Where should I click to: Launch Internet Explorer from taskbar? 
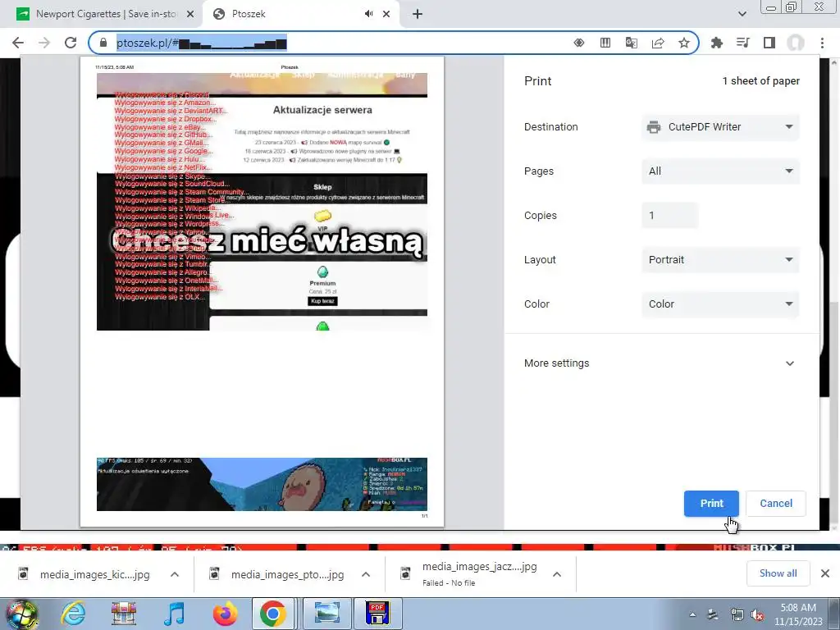(73, 614)
